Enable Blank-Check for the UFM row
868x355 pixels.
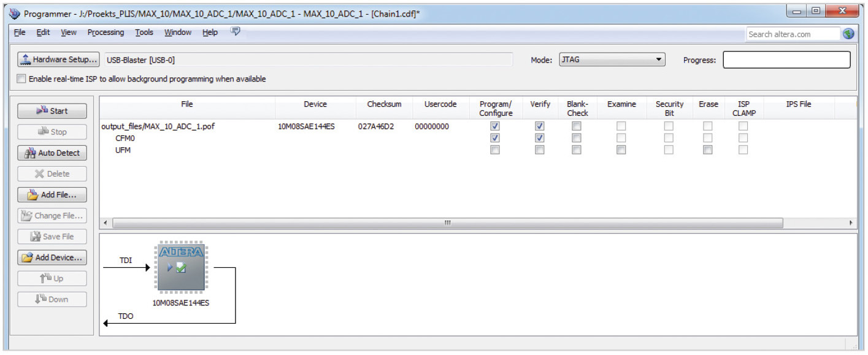coord(577,150)
